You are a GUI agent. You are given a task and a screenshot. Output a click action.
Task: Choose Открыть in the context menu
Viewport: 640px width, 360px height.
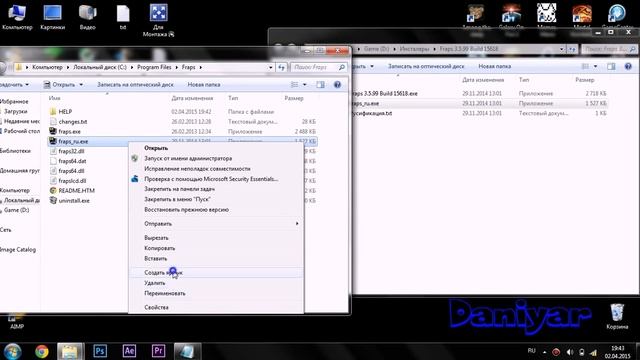tap(216, 148)
